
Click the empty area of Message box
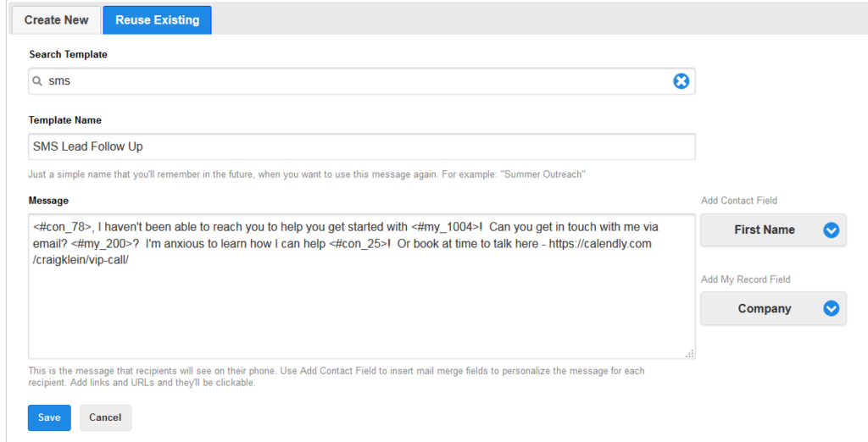[x=361, y=313]
